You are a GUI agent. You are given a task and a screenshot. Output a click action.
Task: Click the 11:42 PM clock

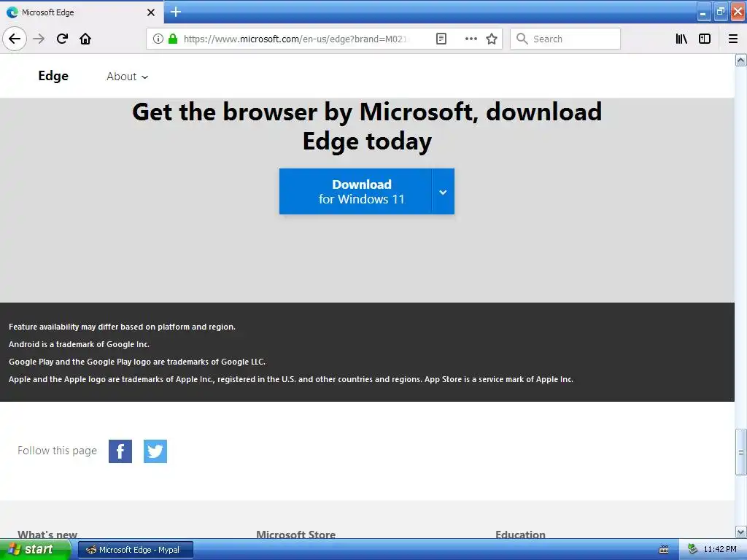[720, 550]
